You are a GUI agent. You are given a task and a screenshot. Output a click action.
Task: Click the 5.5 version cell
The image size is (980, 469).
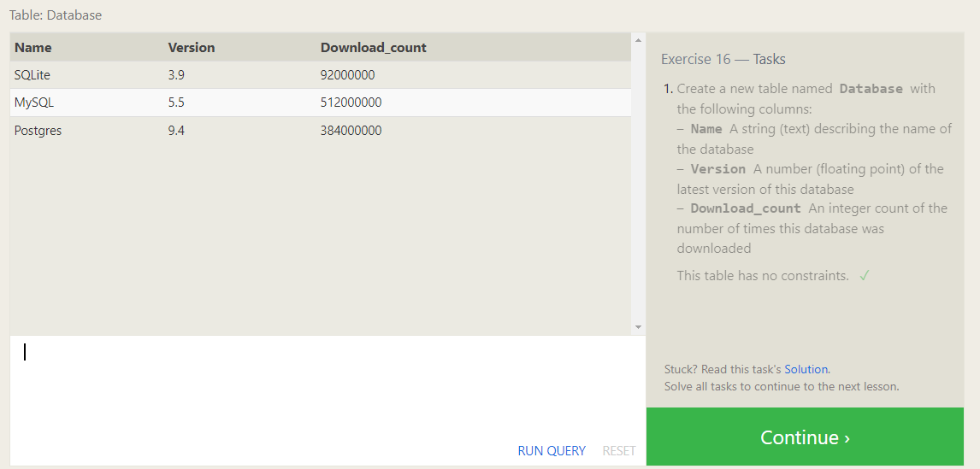176,103
